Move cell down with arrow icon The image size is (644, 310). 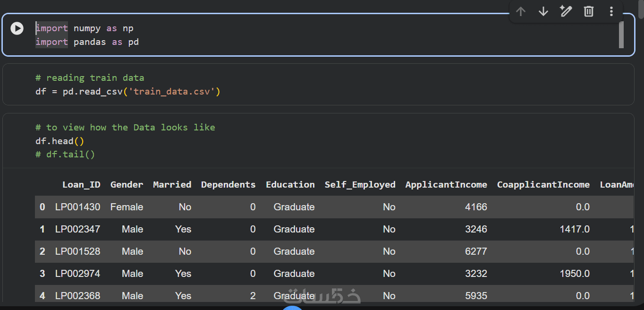(543, 11)
